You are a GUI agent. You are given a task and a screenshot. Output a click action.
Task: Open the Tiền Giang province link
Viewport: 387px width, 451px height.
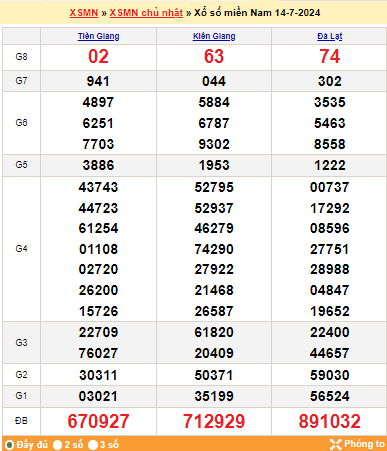pos(98,36)
